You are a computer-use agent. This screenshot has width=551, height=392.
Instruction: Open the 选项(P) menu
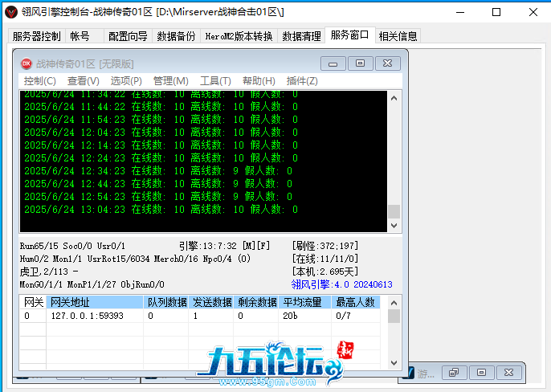click(126, 81)
